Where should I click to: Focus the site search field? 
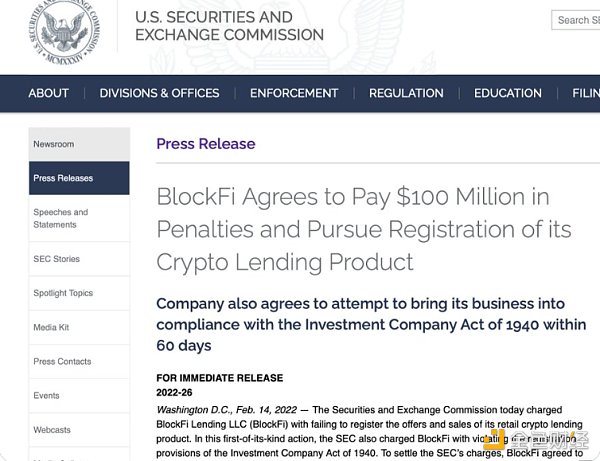click(x=576, y=20)
